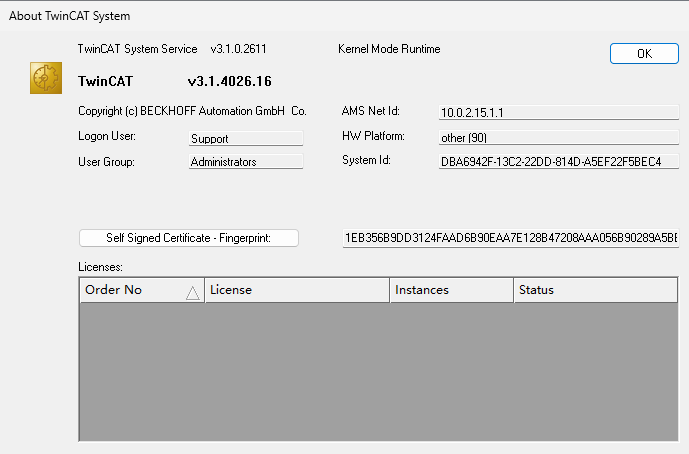Click the Kernel Mode Runtime label
Screen dimensions: 689x454
point(389,49)
